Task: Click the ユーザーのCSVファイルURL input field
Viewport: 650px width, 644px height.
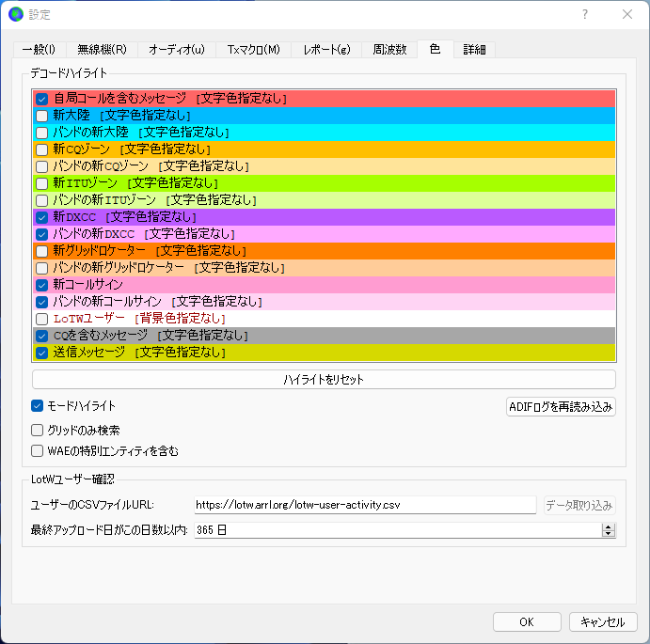Action: (365, 505)
